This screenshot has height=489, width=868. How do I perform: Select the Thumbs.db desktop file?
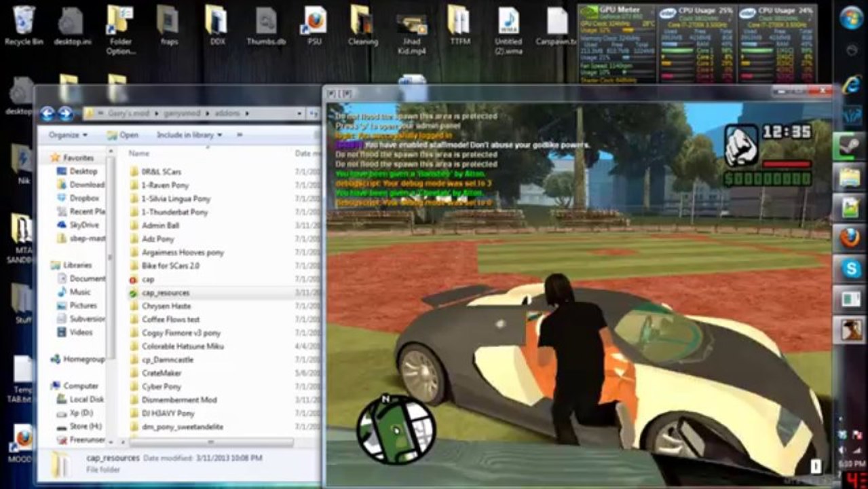pos(266,25)
